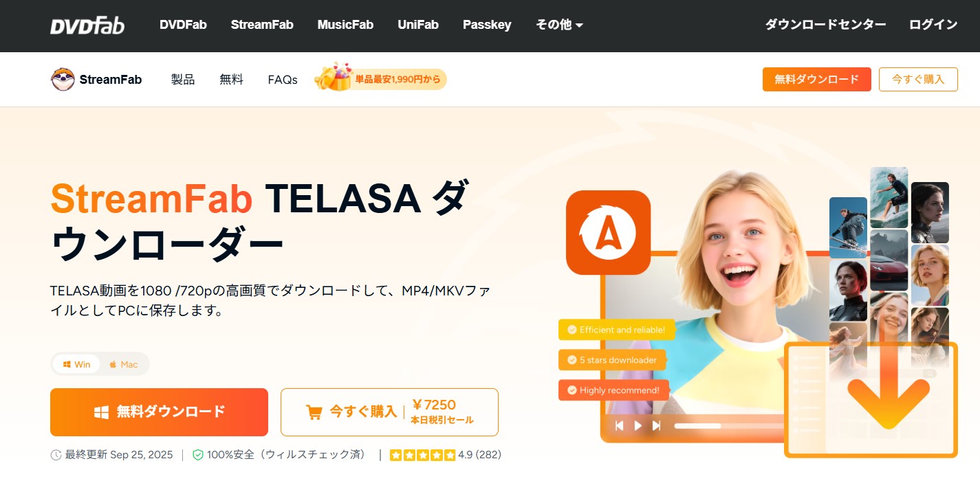The width and height of the screenshot is (980, 494).
Task: Click the StreamFab sloth logo icon
Action: click(x=63, y=80)
